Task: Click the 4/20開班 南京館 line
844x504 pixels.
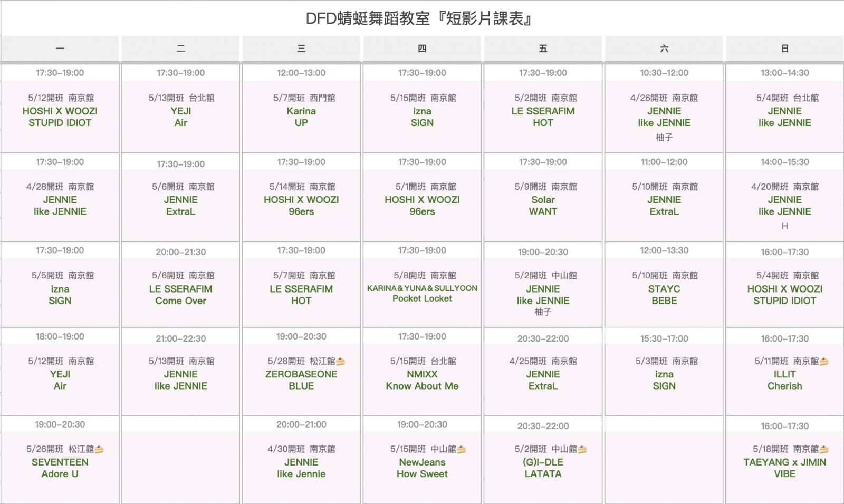Action: tap(785, 187)
